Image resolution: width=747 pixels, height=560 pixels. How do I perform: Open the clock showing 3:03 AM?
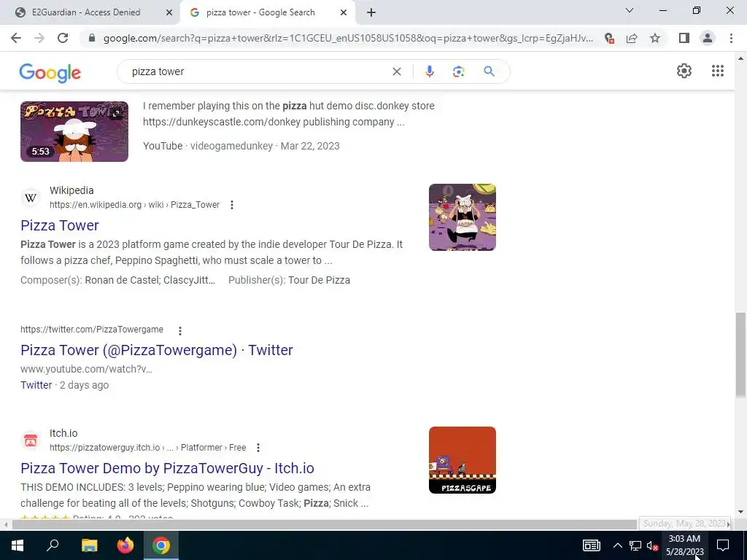pos(684,545)
